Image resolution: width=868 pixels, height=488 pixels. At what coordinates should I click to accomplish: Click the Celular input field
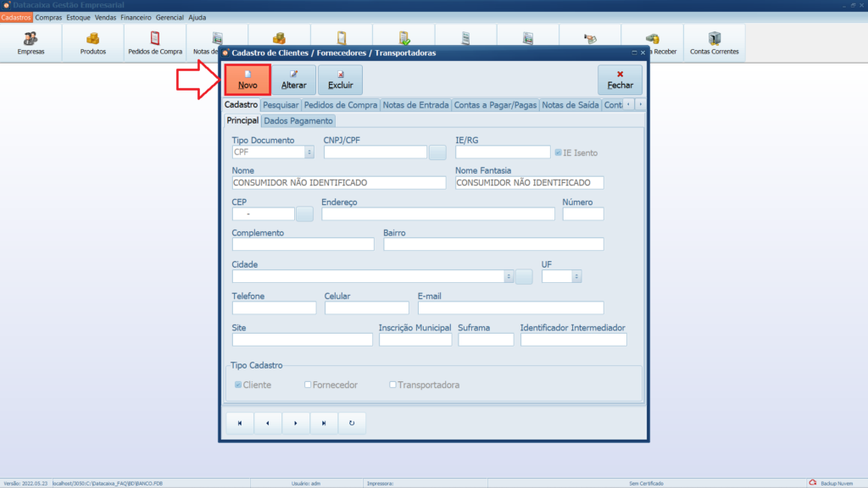(x=366, y=308)
